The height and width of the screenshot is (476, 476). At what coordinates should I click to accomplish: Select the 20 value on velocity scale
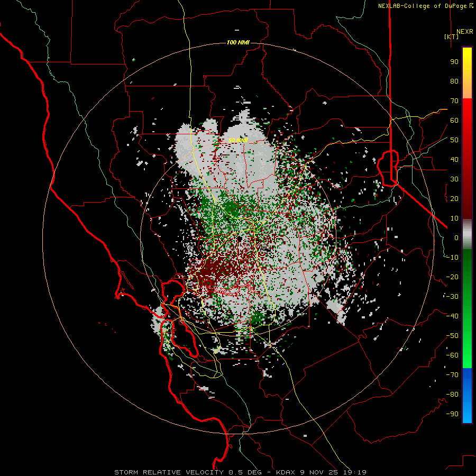pos(454,199)
